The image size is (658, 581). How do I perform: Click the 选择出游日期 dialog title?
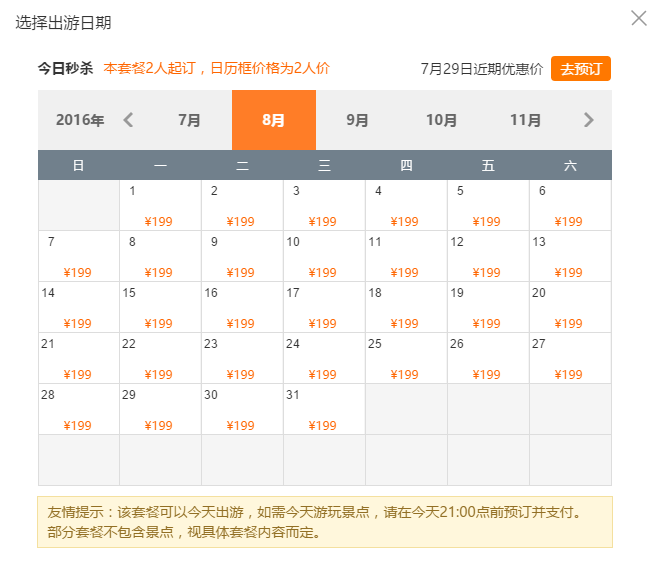click(x=63, y=23)
